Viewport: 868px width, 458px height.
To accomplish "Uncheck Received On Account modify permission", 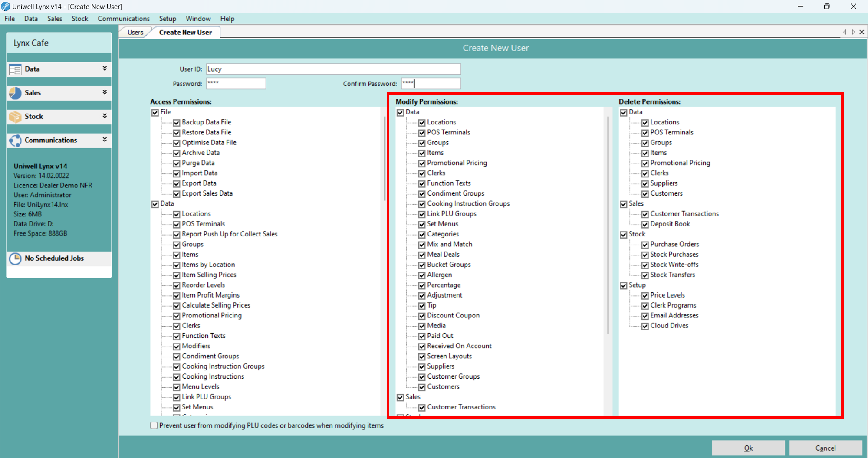I will pyautogui.click(x=422, y=347).
